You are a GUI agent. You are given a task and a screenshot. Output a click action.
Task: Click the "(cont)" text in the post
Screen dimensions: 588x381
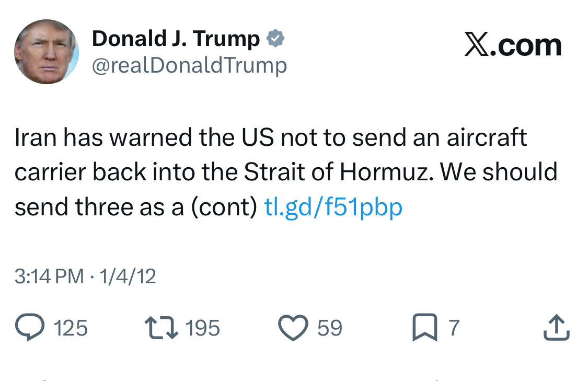click(223, 207)
